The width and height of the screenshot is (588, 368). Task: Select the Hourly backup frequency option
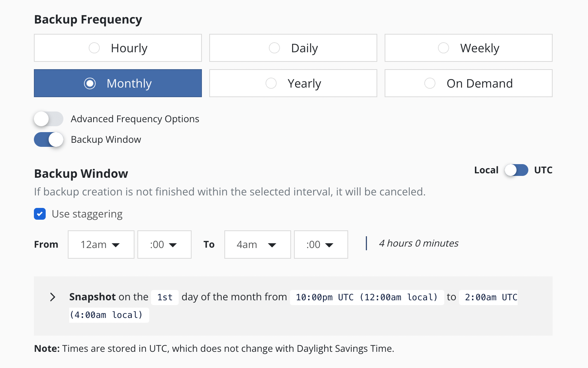coord(118,48)
